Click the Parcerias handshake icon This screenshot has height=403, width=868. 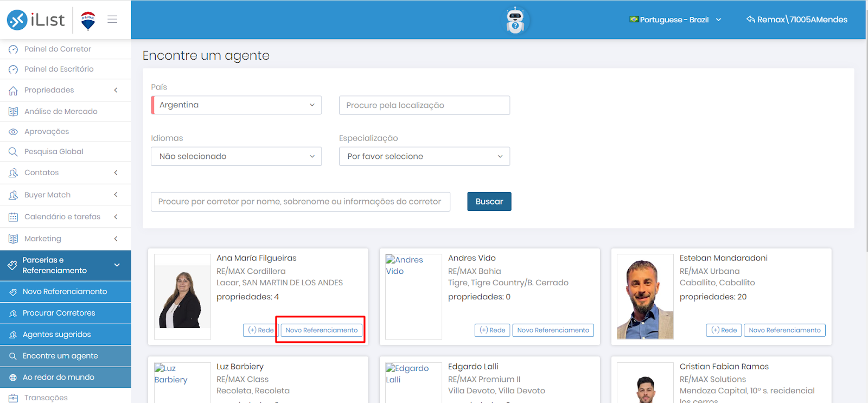(12, 265)
